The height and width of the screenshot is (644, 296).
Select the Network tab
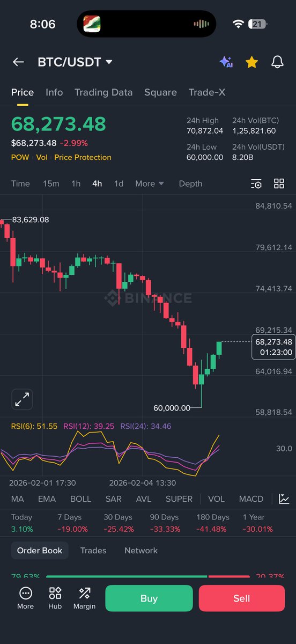coord(141,551)
